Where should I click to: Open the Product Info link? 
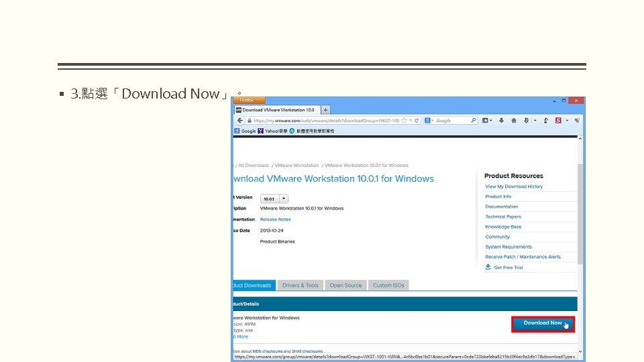click(498, 196)
